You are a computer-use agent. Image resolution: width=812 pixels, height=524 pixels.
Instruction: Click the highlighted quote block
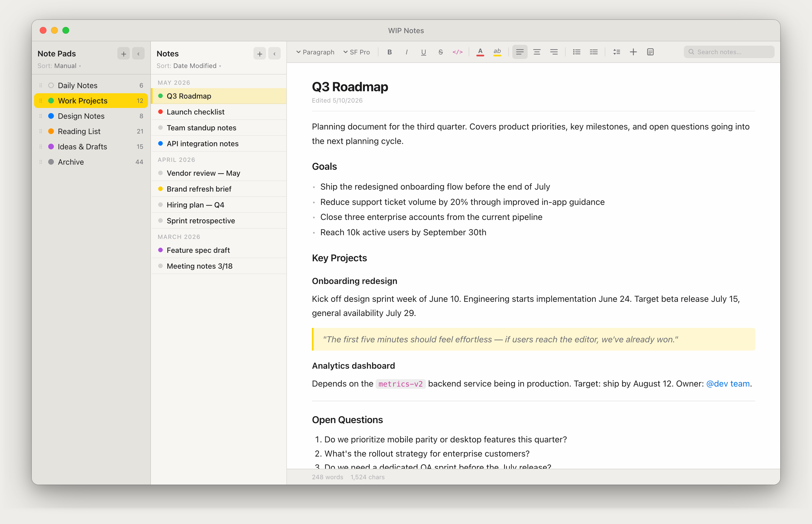[x=533, y=339]
